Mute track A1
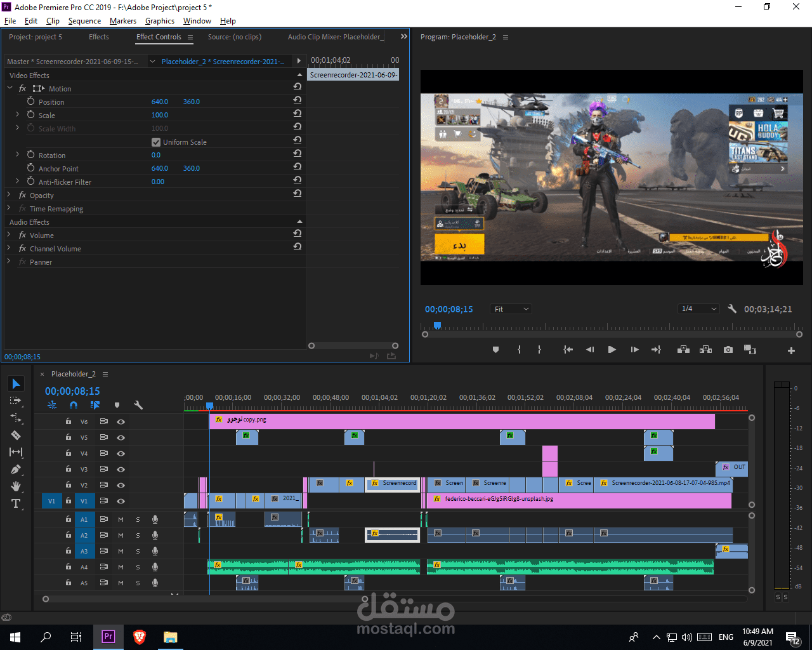Screen dimensions: 812x650 pyautogui.click(x=121, y=519)
